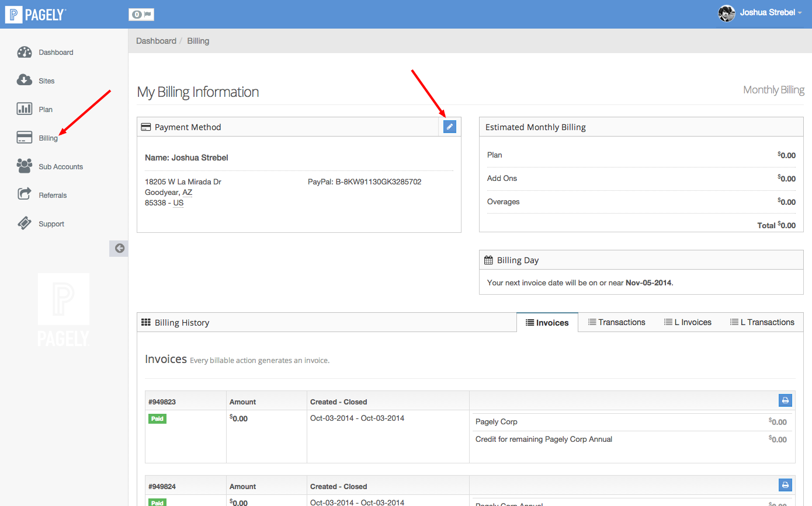812x506 pixels.
Task: Click the Add Ons billing row
Action: coord(641,179)
